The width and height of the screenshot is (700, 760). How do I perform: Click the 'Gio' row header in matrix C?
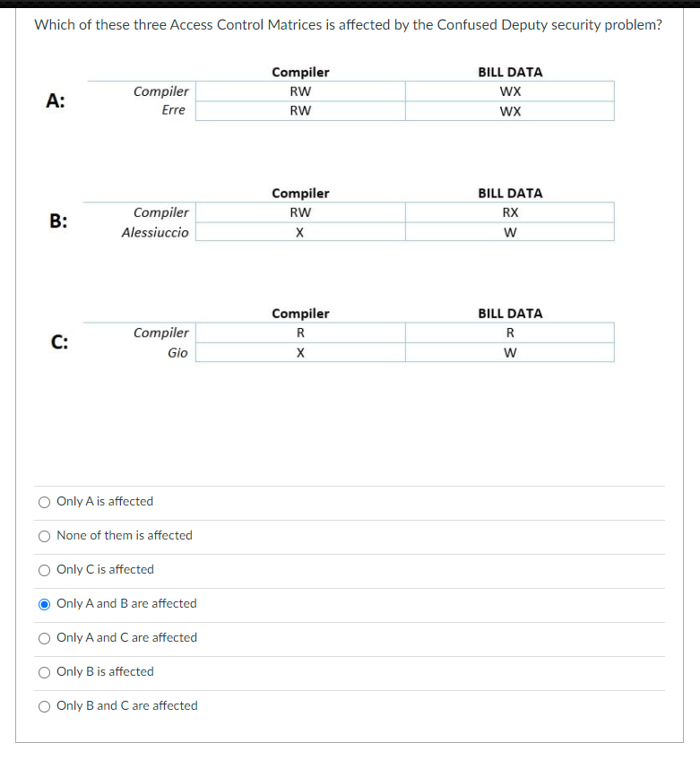click(177, 352)
